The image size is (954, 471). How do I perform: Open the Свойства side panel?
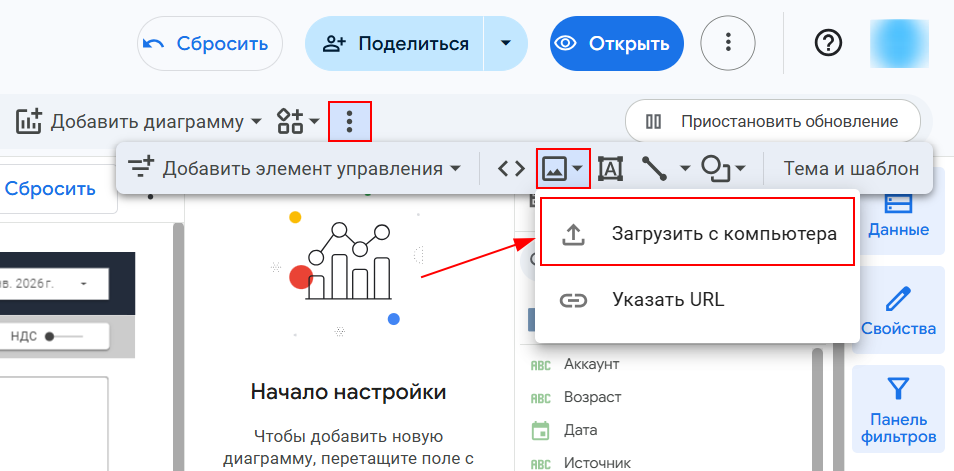(x=898, y=311)
